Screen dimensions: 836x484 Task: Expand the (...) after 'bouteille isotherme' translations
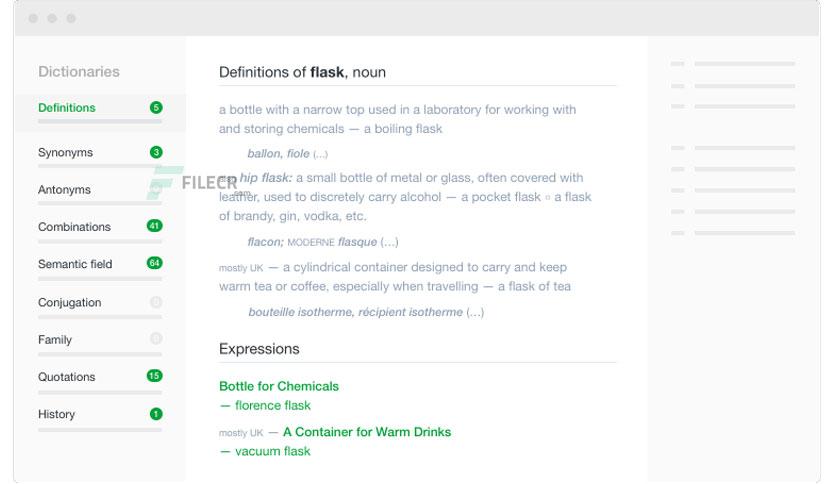coord(475,312)
